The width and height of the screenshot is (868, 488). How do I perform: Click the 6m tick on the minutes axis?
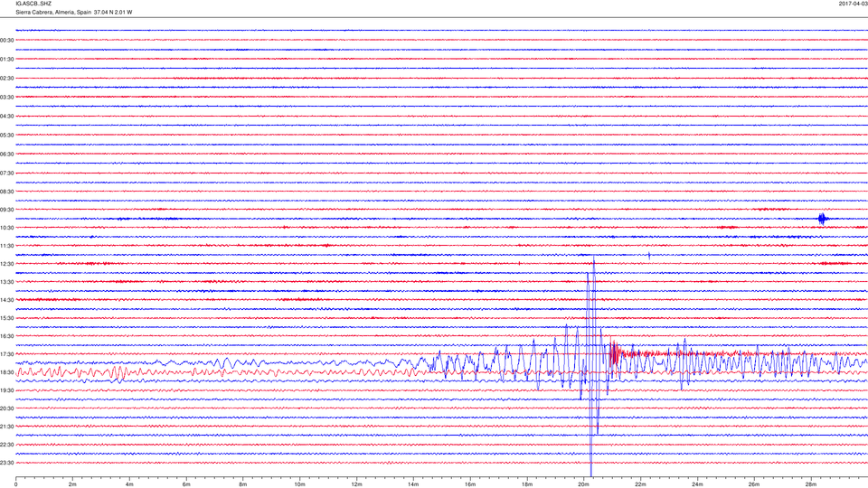coord(186,484)
